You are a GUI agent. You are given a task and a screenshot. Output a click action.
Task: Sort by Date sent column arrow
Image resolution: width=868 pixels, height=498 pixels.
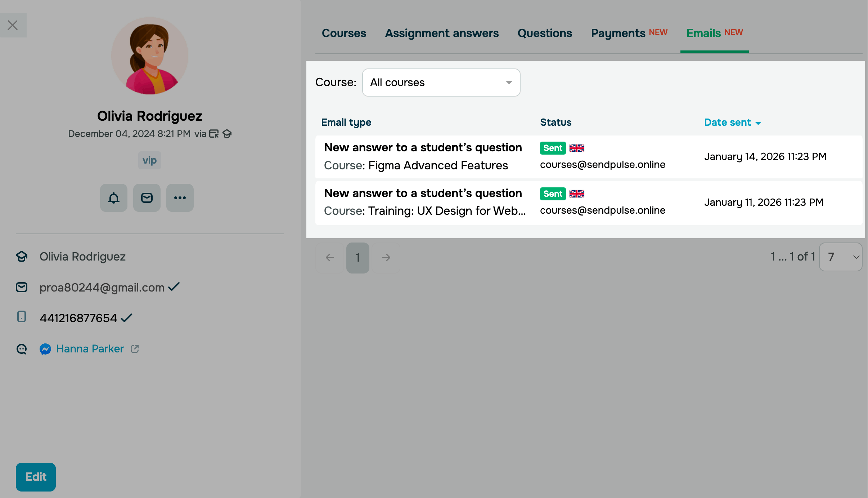tap(758, 123)
